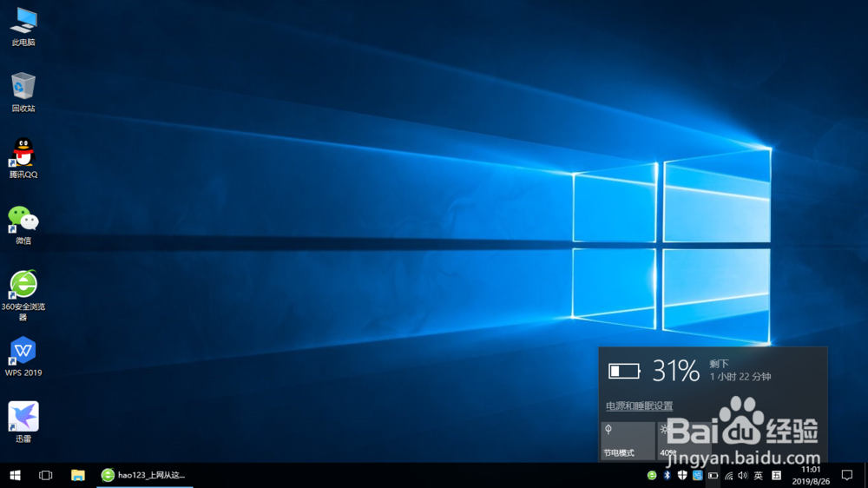Click the blue app tray icon beside the battery
The width and height of the screenshot is (868, 488).
coord(698,475)
